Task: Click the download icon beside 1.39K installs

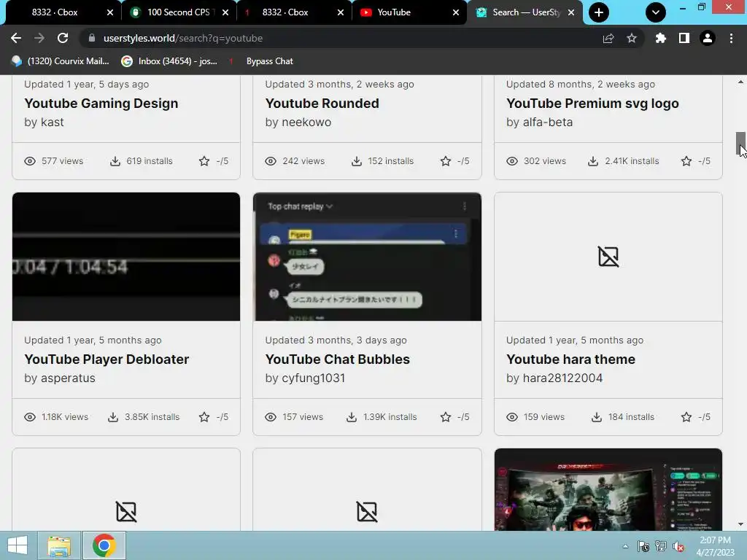Action: (x=352, y=417)
